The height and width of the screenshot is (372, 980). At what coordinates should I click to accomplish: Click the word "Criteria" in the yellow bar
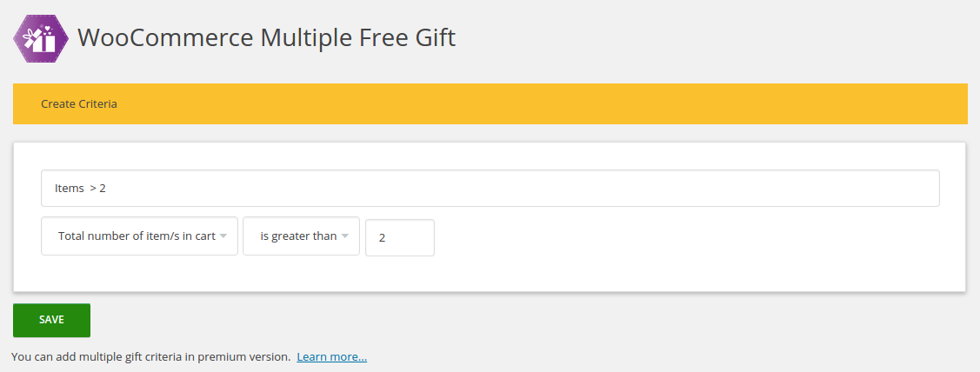(x=97, y=104)
